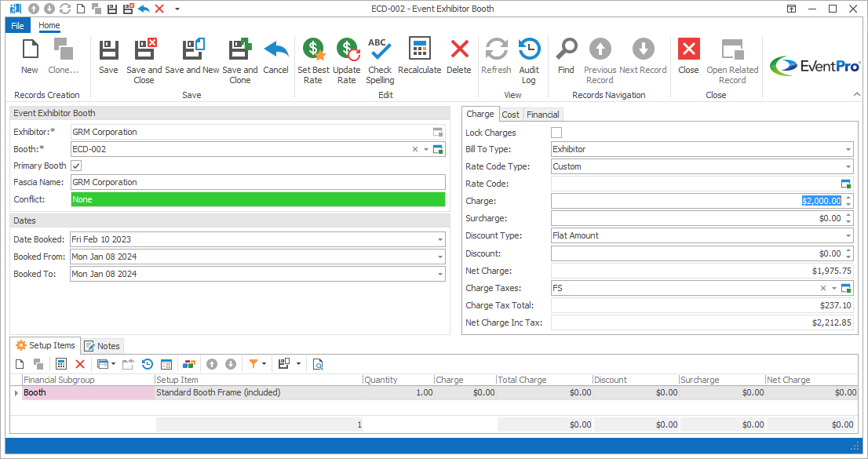This screenshot has width=868, height=459.
Task: Click Save and New in ribbon
Action: (x=192, y=56)
